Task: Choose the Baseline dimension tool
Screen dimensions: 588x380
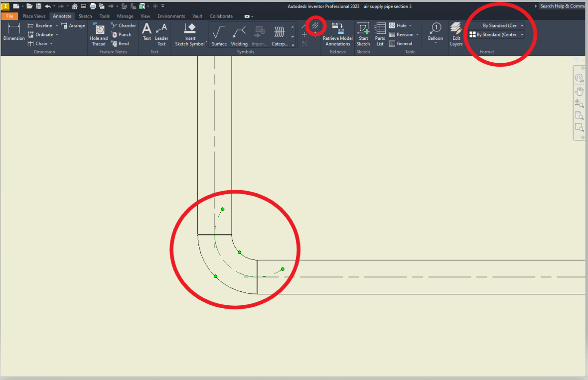Action: [x=40, y=25]
